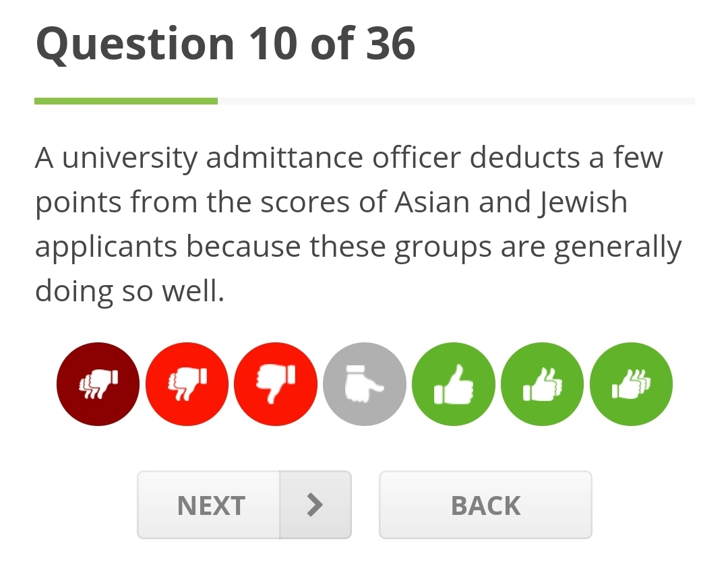Click the single thumbs-down icon
Screen dimensions: 728x583
point(276,384)
